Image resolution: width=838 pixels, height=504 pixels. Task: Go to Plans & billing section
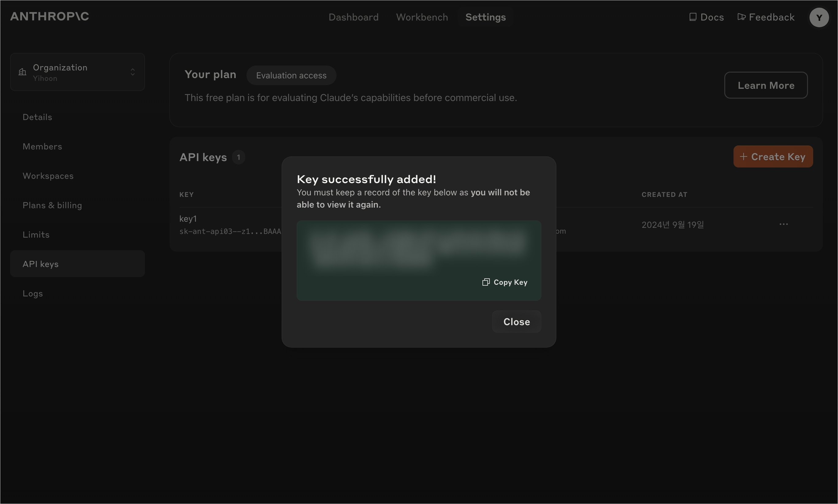tap(52, 205)
